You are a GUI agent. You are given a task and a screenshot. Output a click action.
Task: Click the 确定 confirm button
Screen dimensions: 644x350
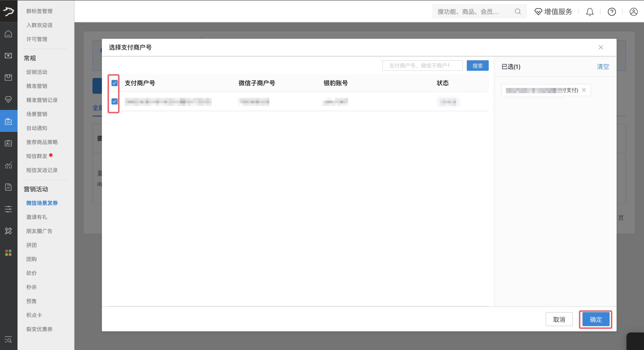click(x=596, y=319)
